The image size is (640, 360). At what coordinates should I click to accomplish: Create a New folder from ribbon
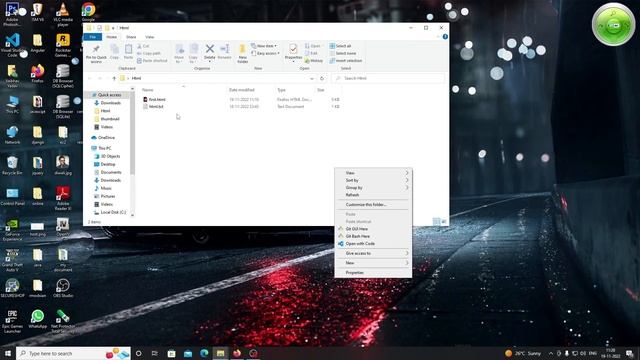point(242,53)
